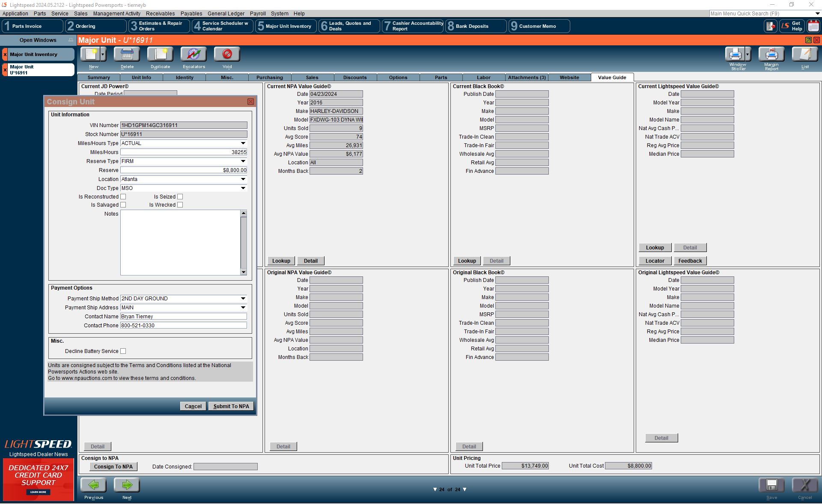The image size is (822, 504).
Task: Close the Consign Unit dialog
Action: click(250, 102)
